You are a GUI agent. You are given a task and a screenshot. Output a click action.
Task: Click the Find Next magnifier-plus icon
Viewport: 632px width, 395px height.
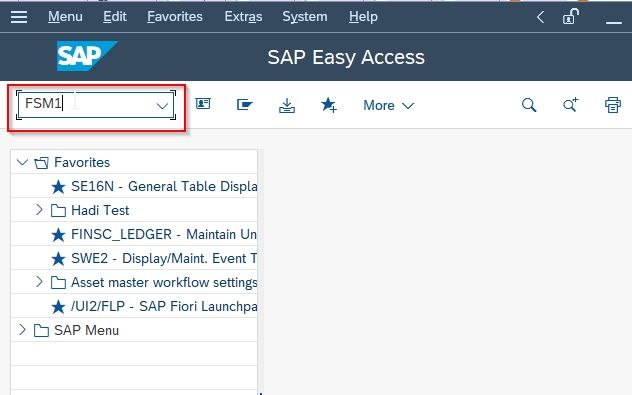pos(570,104)
